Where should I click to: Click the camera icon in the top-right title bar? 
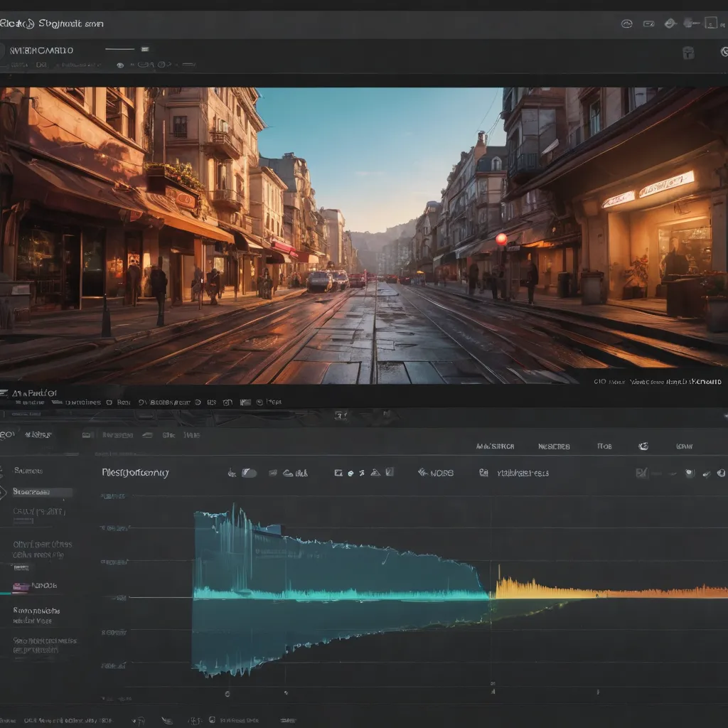647,22
